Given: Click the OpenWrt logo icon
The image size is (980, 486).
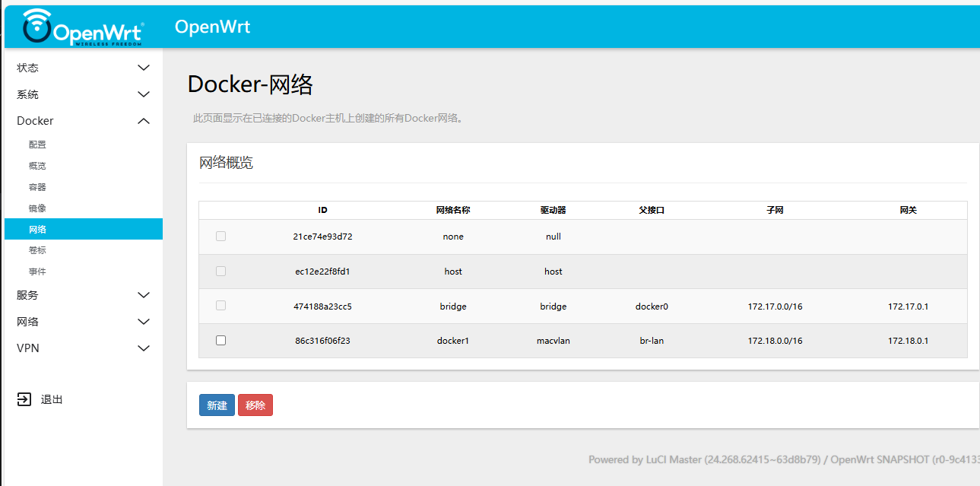Looking at the screenshot, I should 84,27.
